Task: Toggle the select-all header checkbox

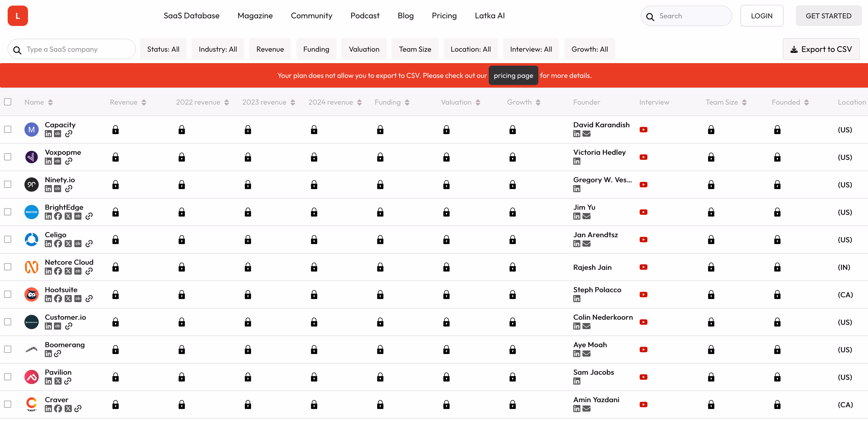Action: point(8,102)
